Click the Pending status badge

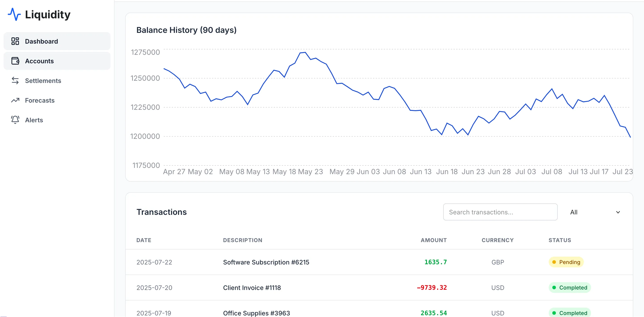566,262
